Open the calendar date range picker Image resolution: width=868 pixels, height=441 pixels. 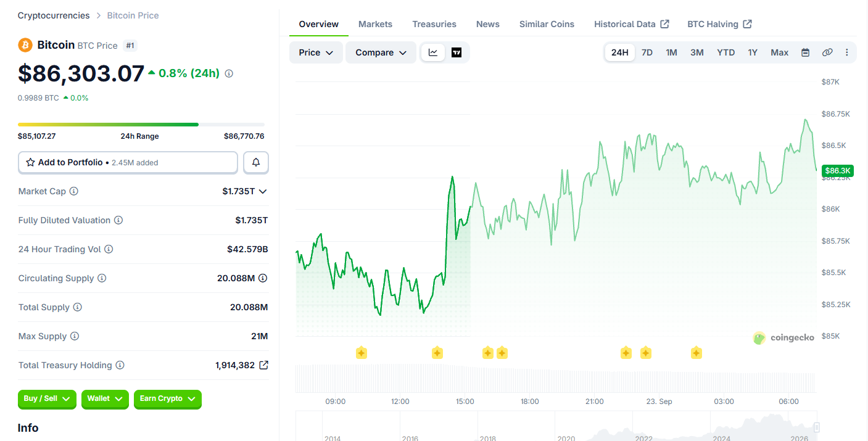click(x=805, y=52)
